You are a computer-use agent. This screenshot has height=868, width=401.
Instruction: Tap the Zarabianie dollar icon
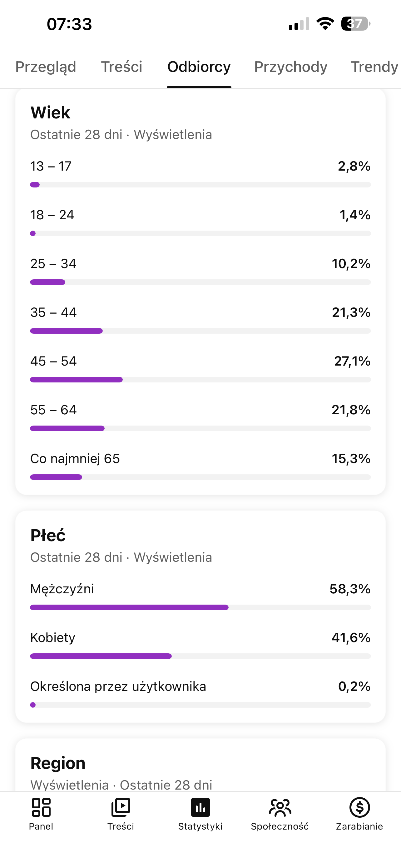(x=359, y=807)
